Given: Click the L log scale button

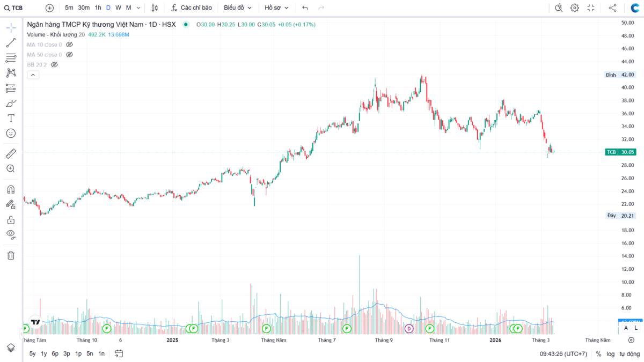Looking at the screenshot, I should click(636, 328).
